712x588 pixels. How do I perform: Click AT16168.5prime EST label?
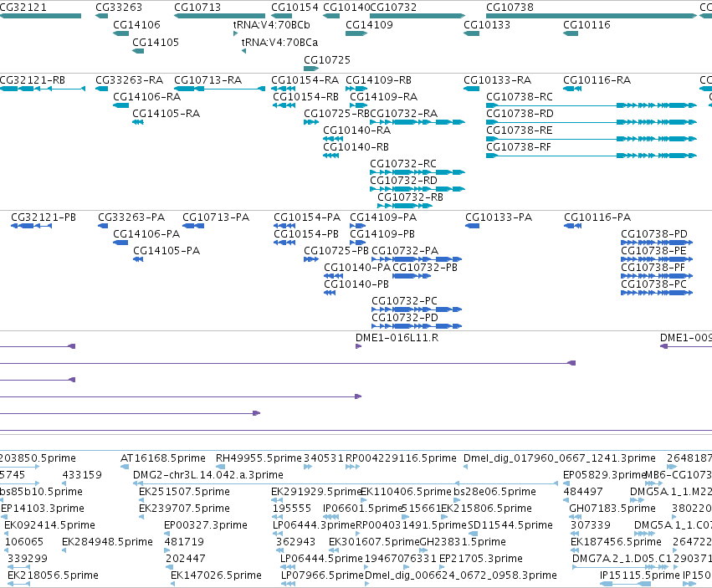click(162, 458)
